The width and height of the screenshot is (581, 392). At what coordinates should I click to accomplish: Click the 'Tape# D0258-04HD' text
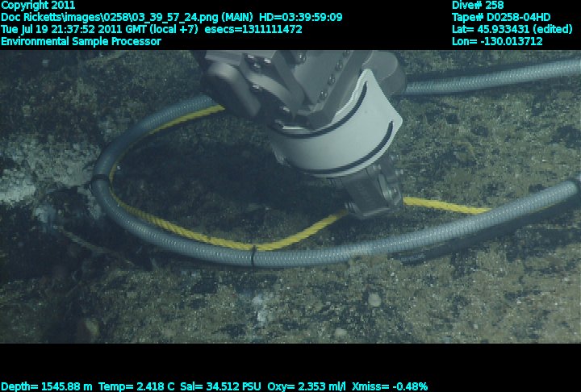[501, 18]
